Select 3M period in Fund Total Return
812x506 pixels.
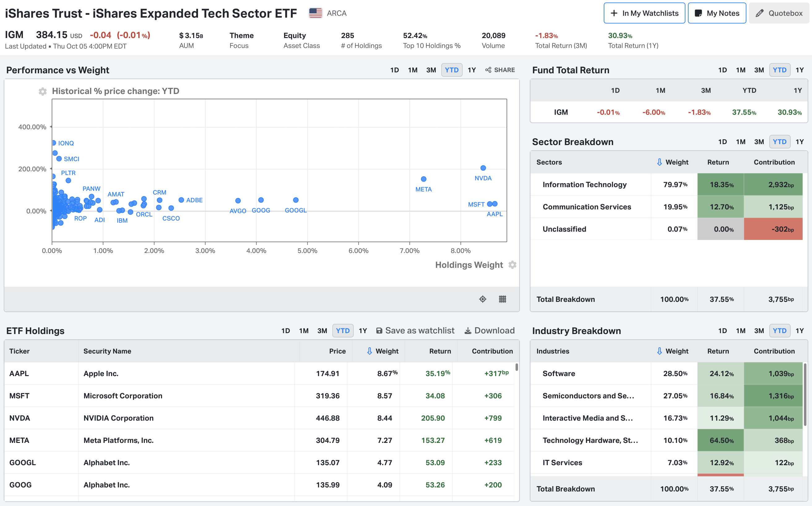tap(759, 70)
